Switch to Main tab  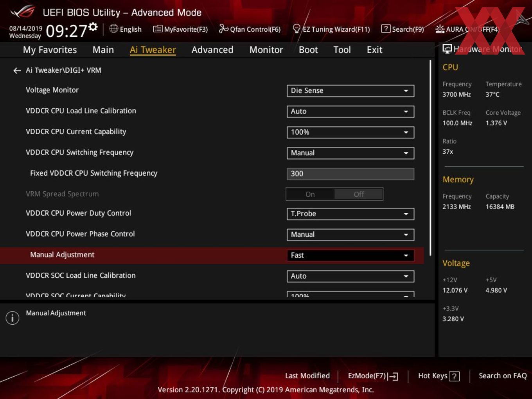tap(103, 50)
